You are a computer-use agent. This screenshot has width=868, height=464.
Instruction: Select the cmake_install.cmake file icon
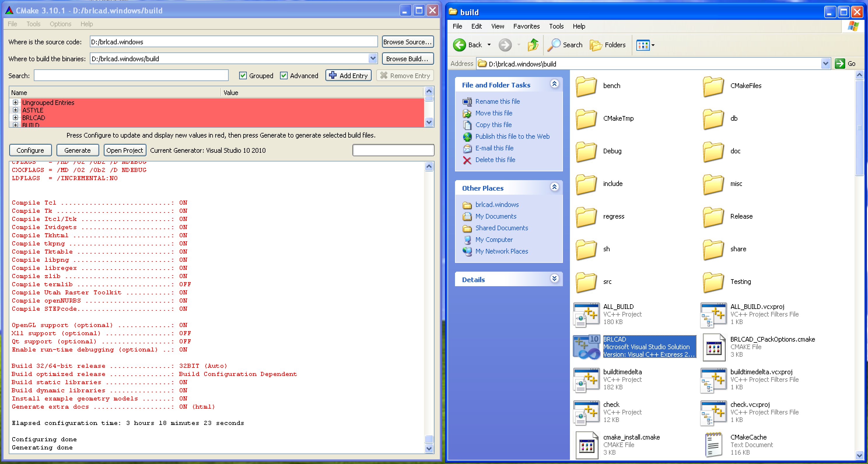587,445
